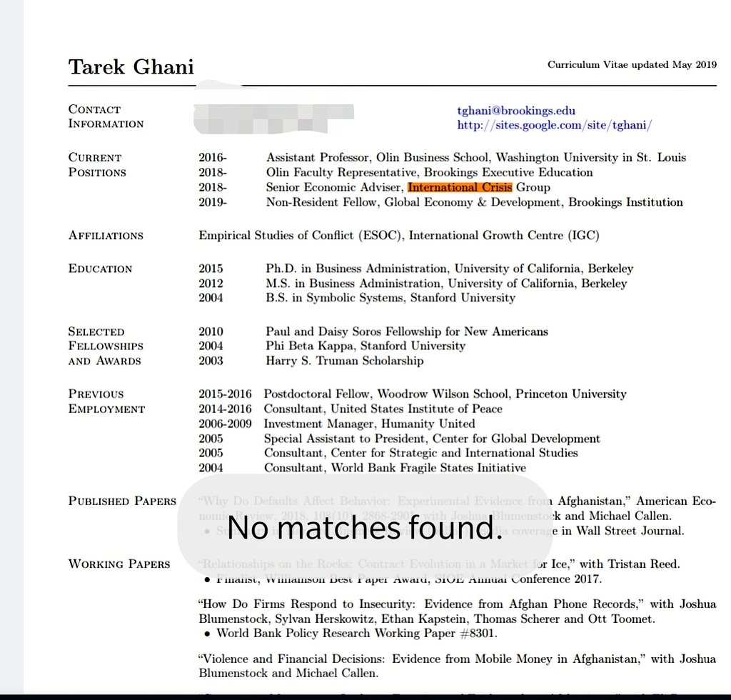
Task: Click 'International Growth Centre (IGC)' text
Action: tap(504, 235)
